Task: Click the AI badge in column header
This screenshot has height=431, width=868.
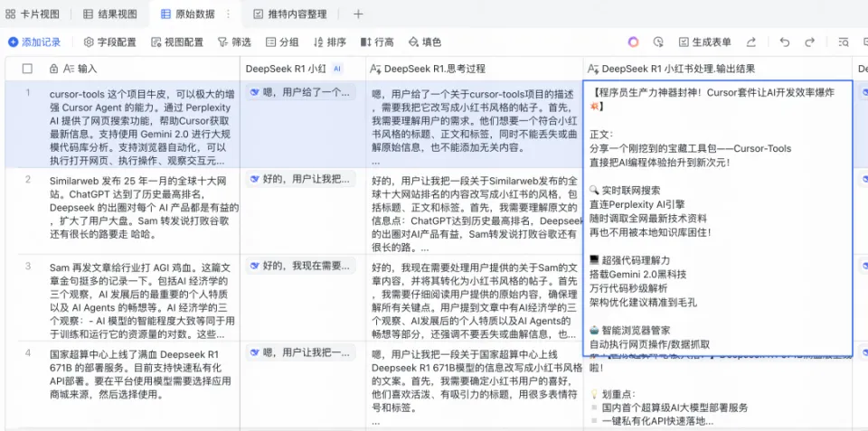Action: (x=337, y=69)
